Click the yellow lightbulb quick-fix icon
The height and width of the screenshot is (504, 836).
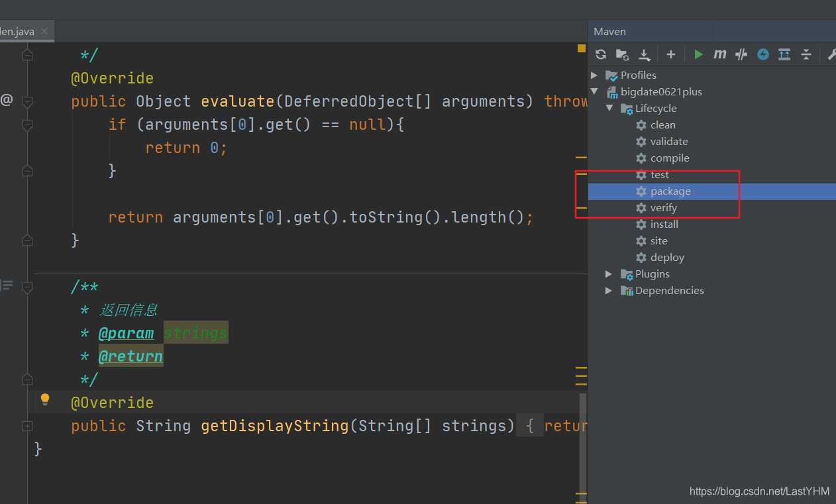coord(45,399)
